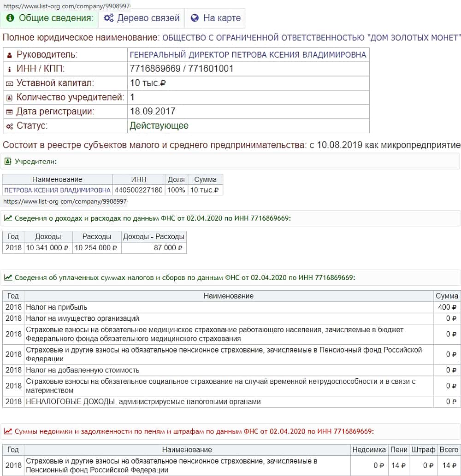Viewport: 461px width, 476px height.
Task: Click the founders icon in Учредители header
Action: tap(8, 161)
